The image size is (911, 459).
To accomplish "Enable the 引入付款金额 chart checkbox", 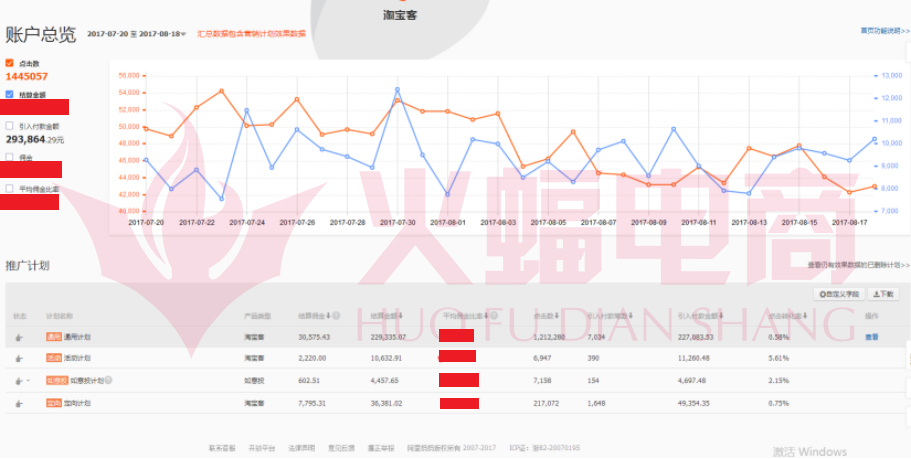I will pos(9,125).
